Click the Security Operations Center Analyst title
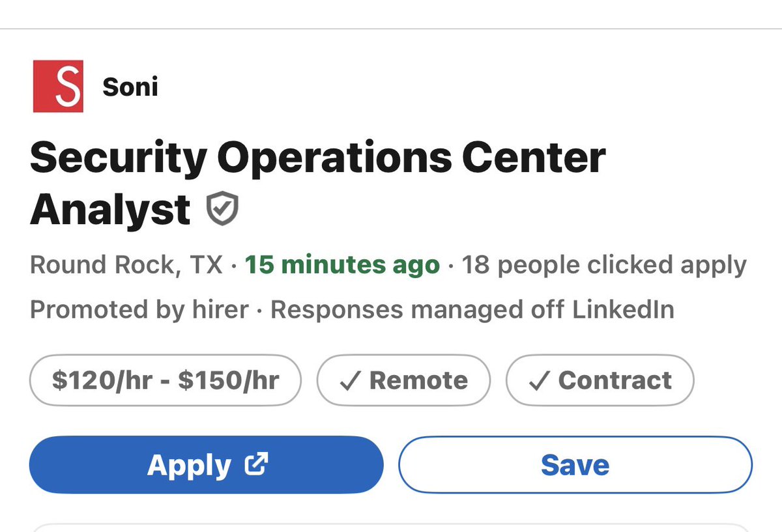This screenshot has height=532, width=782. (318, 184)
